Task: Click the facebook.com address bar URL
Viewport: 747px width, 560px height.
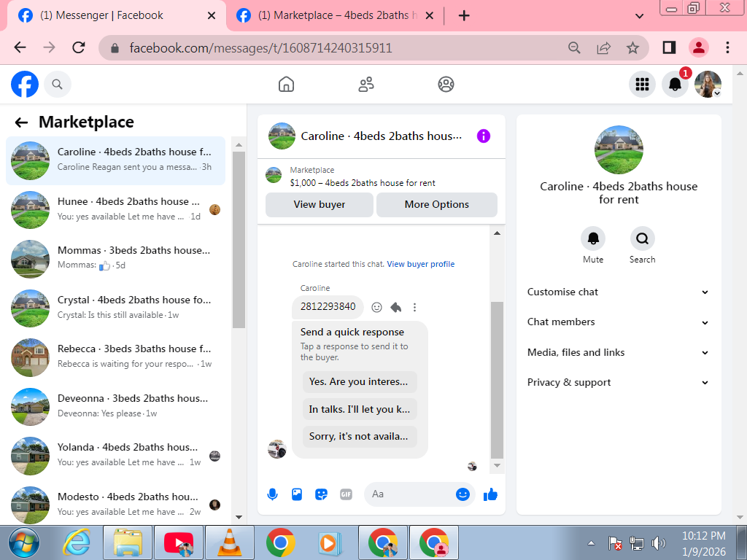Action: tap(260, 48)
